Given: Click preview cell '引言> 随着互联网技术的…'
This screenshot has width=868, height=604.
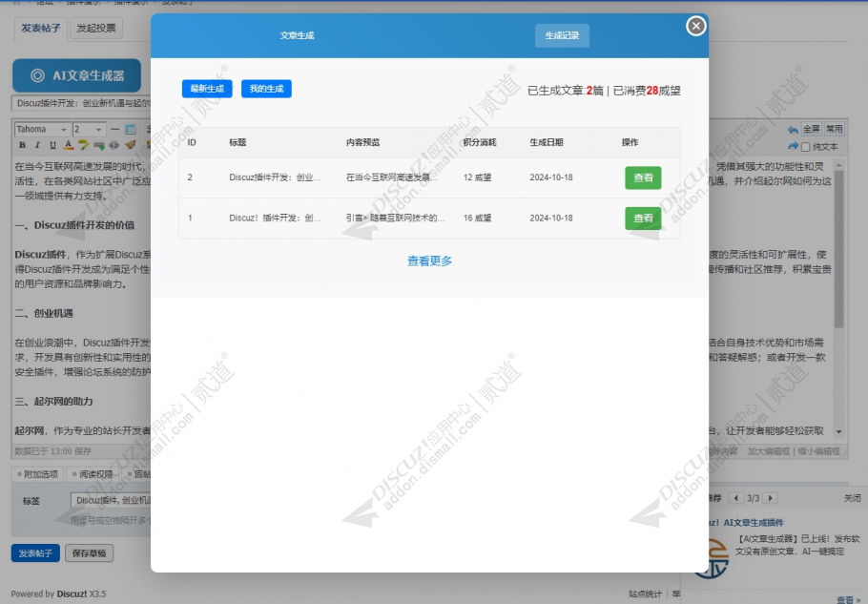Looking at the screenshot, I should click(395, 219).
